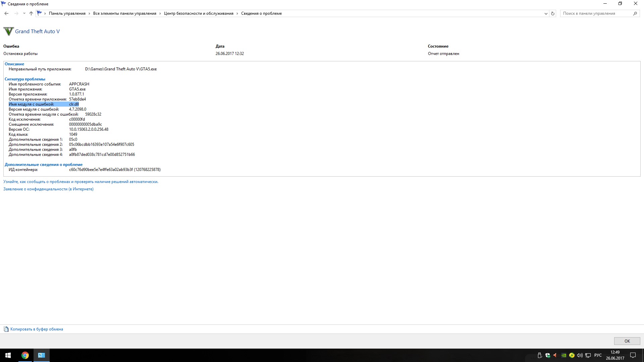
Task: Go to Все элементы панели управления breadcrumb
Action: coord(124,13)
